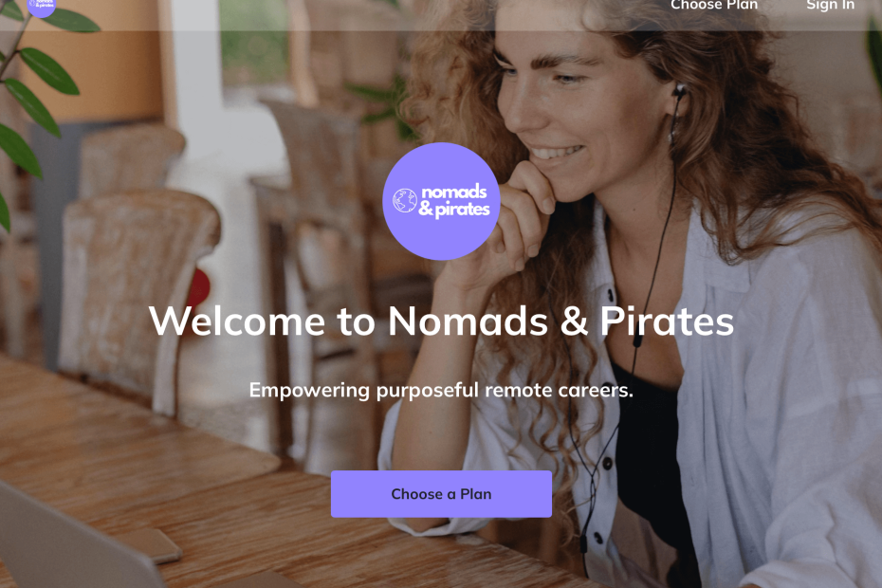Screen dimensions: 882x588
Task: Click the purple Choose a Plan button
Action: pos(441,494)
